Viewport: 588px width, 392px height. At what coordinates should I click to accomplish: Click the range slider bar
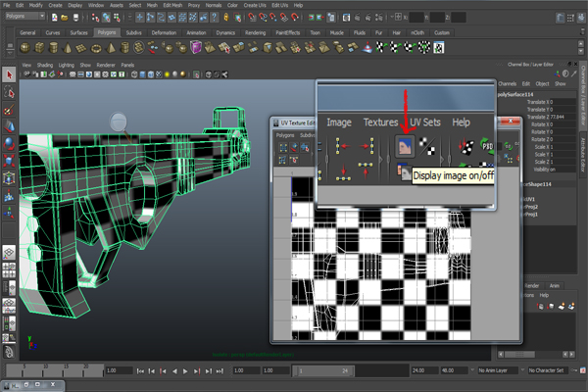(323, 371)
